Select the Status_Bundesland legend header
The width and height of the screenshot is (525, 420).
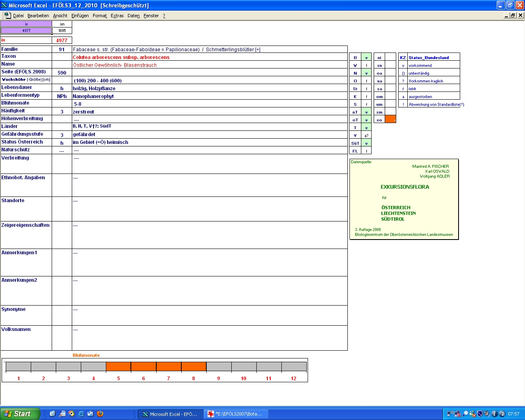434,57
